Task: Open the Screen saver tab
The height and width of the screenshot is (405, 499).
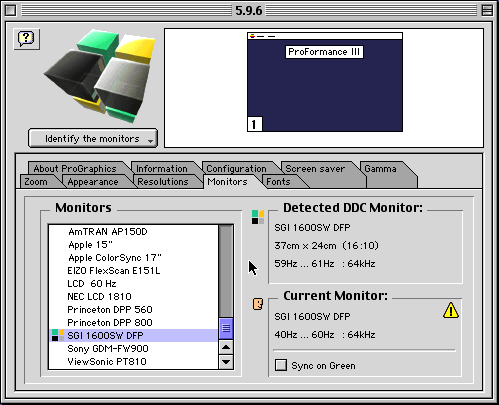Action: click(x=315, y=168)
